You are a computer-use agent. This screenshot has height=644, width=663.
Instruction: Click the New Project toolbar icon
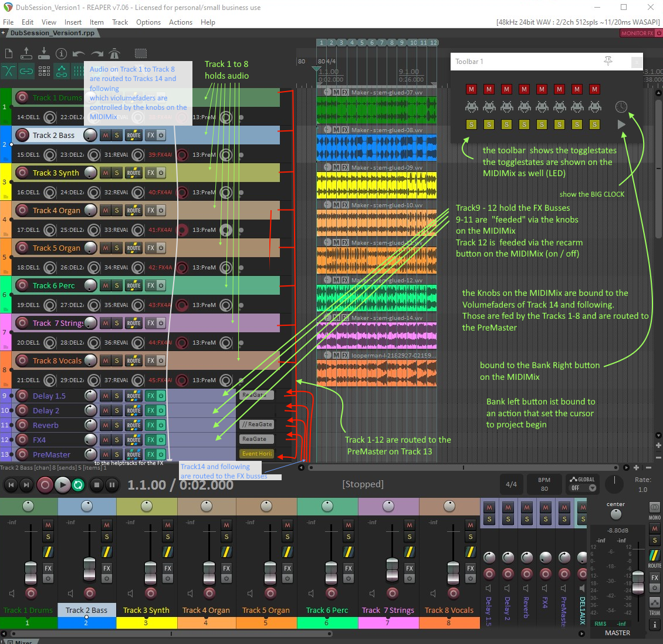[9, 54]
